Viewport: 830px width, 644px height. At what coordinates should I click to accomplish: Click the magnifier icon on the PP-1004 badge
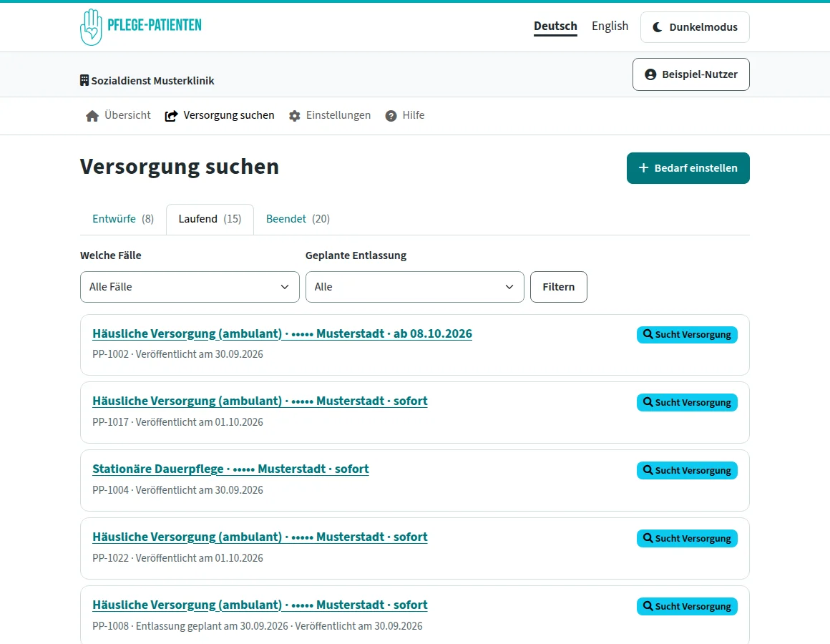pyautogui.click(x=648, y=470)
